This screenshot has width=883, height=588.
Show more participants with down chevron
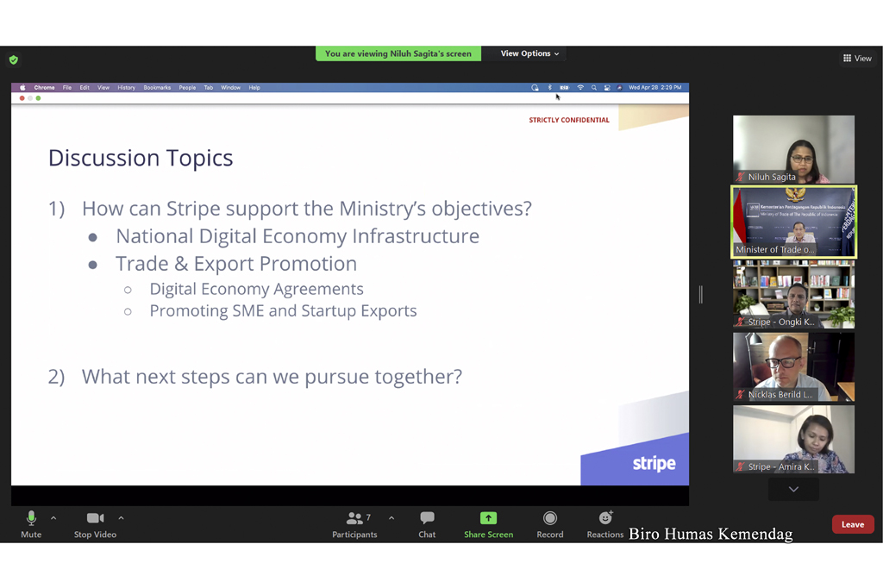click(793, 489)
